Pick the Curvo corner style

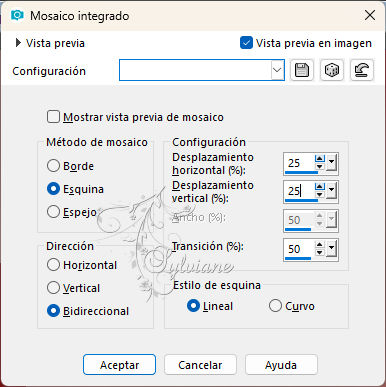pos(275,306)
